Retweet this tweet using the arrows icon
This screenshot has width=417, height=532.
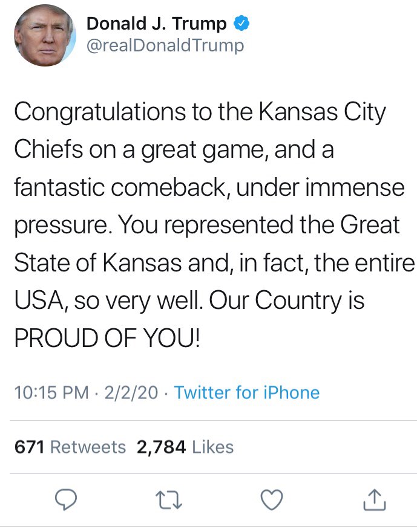click(169, 500)
